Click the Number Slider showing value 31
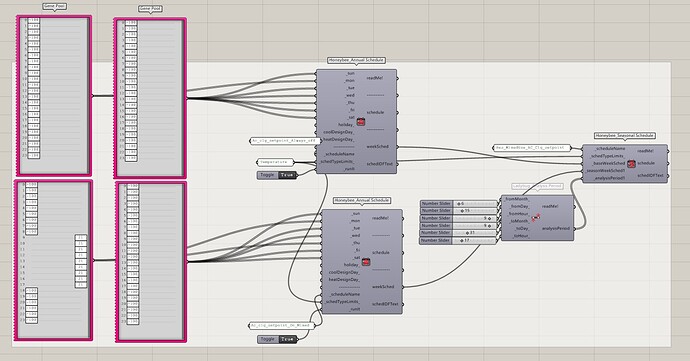This screenshot has height=361, width=690. [458, 232]
